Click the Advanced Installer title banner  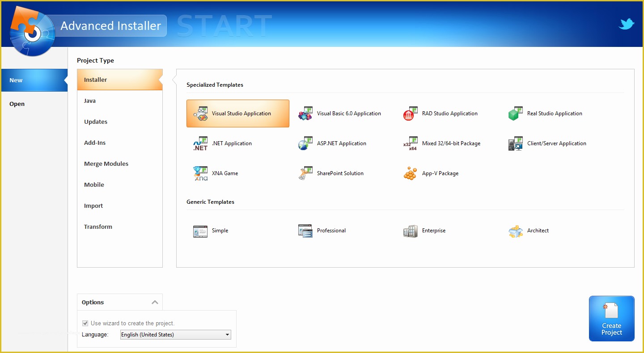point(110,26)
